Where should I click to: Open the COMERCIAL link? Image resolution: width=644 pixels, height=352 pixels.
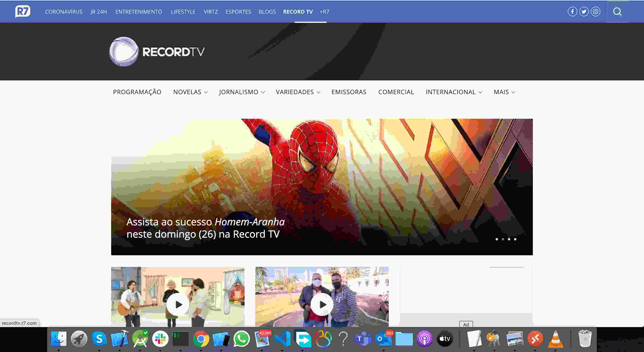[396, 92]
